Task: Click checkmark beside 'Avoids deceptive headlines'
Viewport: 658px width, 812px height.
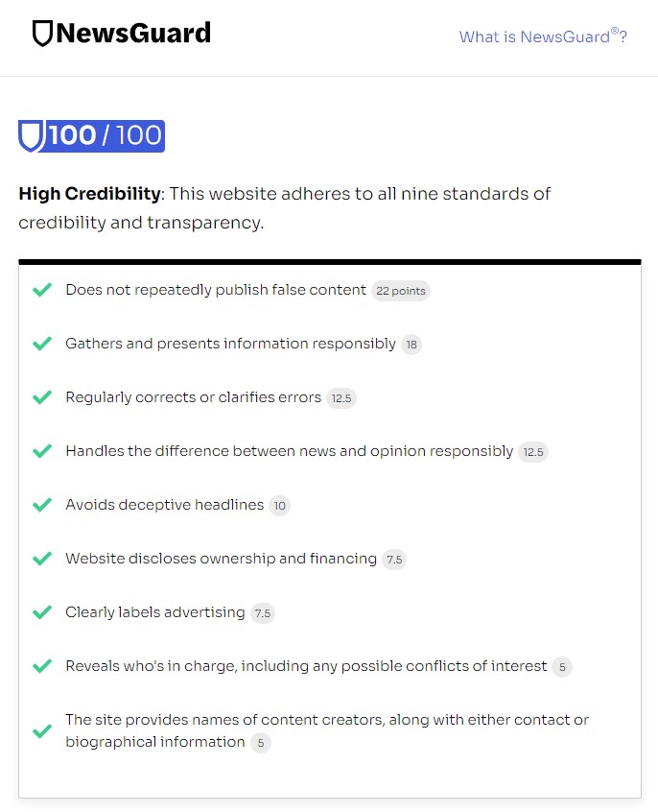Action: [42, 505]
